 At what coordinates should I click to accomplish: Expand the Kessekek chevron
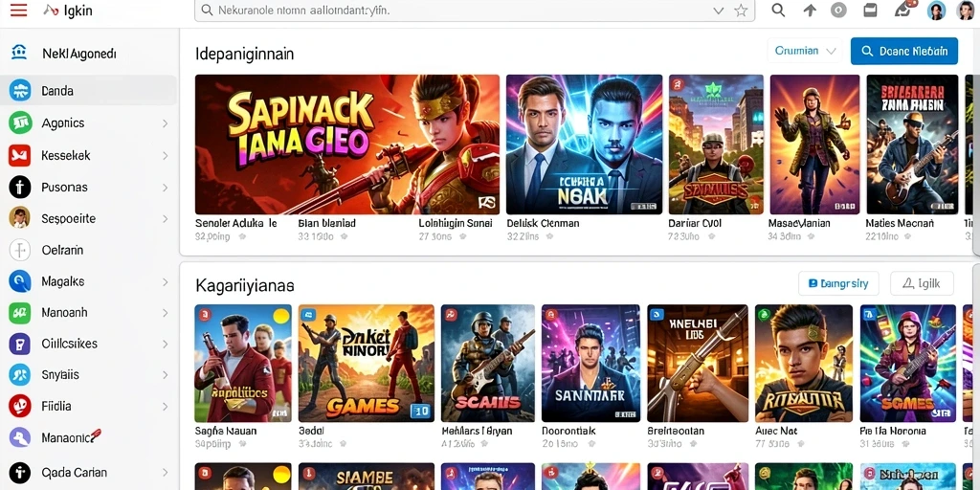tap(165, 156)
